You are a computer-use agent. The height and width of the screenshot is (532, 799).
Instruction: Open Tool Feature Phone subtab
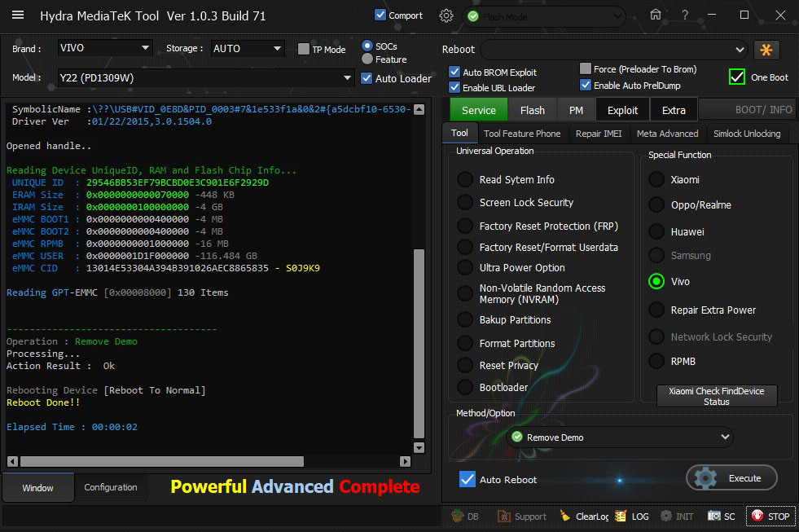[x=522, y=134]
